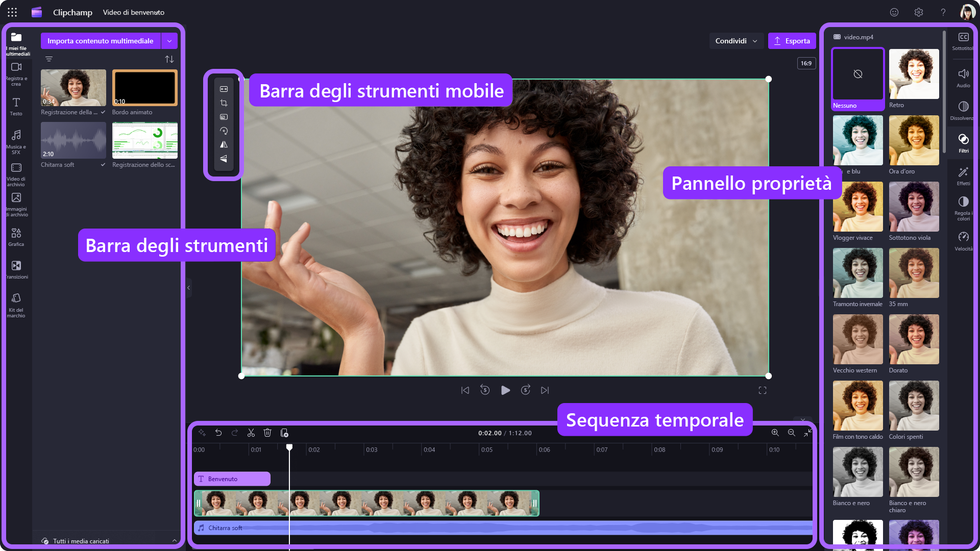980x551 pixels.
Task: Open the media sort order menu
Action: click(169, 59)
